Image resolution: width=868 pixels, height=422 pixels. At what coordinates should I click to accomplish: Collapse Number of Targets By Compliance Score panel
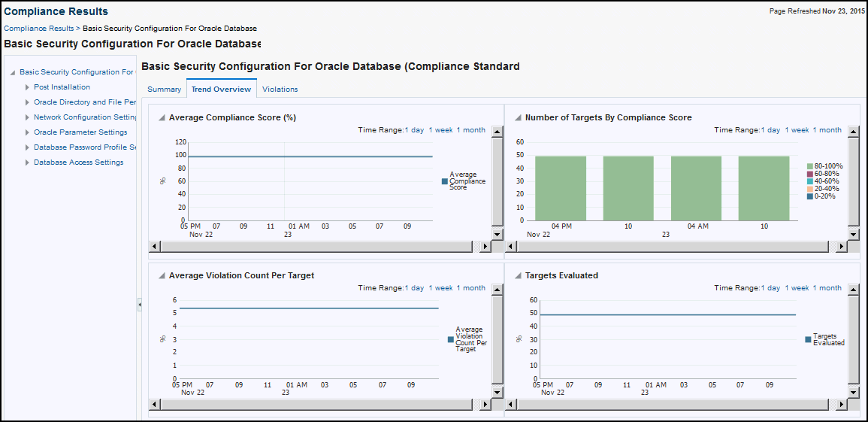tap(518, 117)
